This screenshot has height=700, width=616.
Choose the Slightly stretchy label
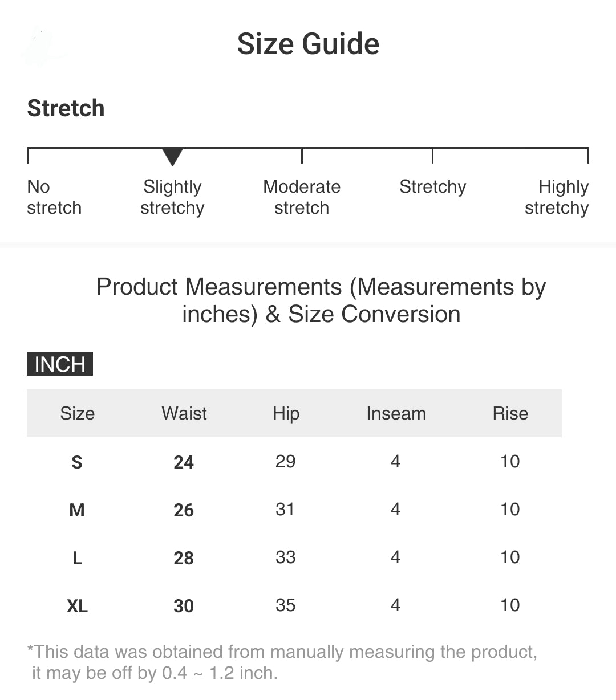pos(172,197)
